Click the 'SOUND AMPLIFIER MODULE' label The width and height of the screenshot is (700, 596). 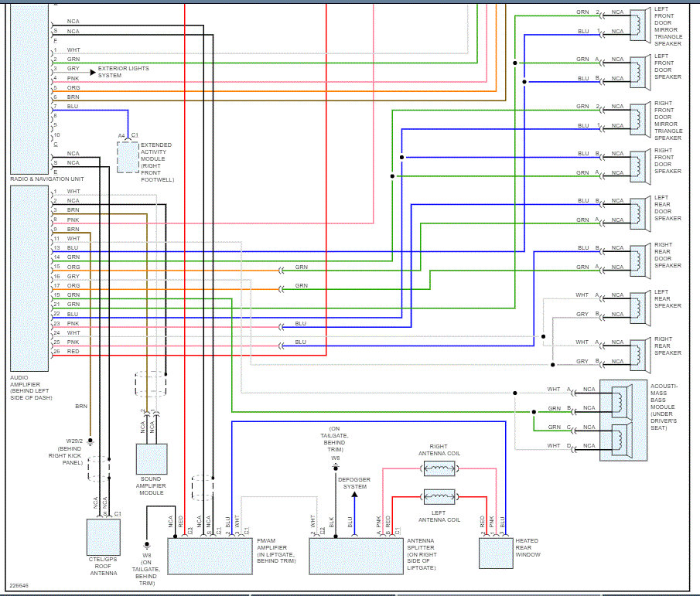coord(152,485)
